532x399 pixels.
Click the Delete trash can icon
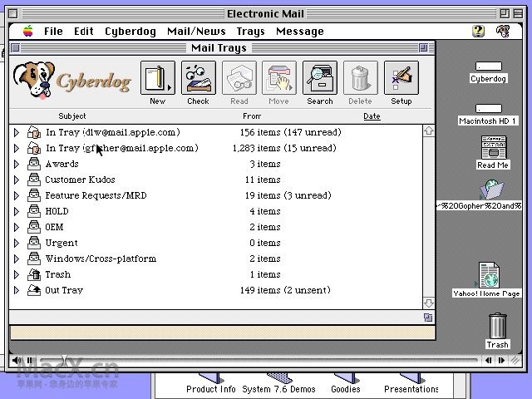pyautogui.click(x=360, y=77)
